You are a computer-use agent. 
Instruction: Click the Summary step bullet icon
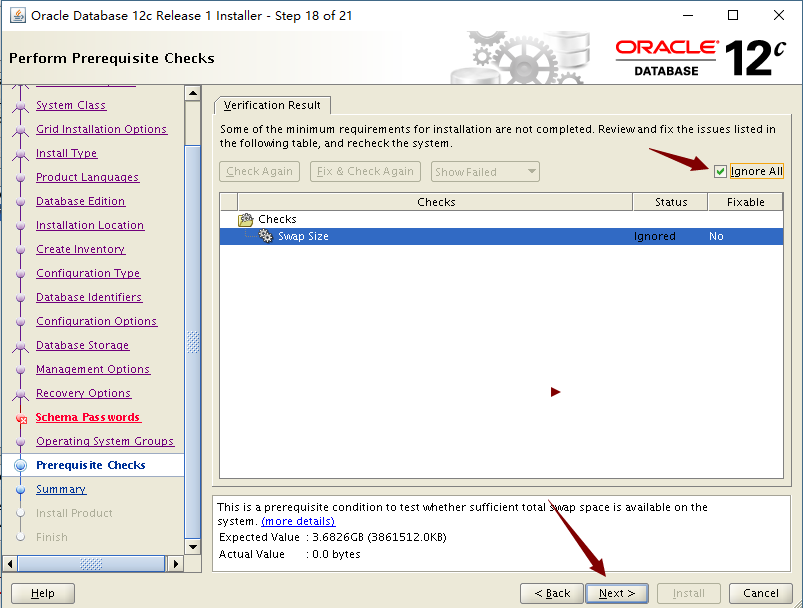20,489
